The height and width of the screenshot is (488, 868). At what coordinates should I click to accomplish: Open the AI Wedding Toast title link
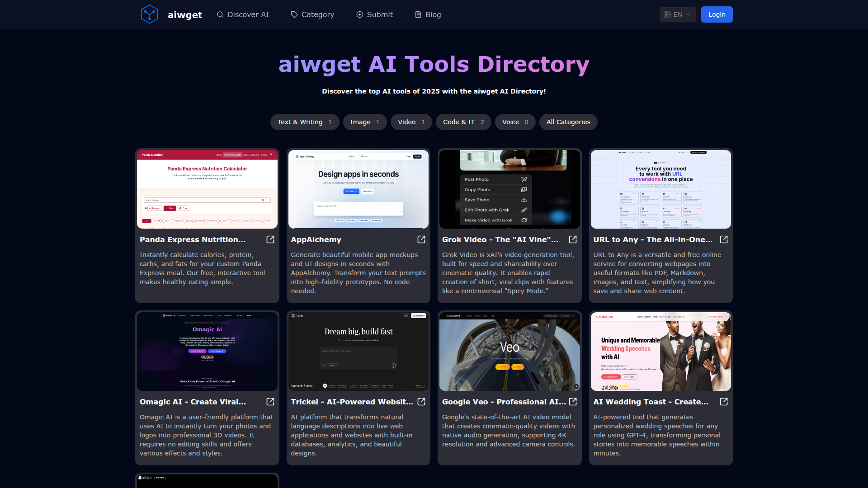point(651,402)
